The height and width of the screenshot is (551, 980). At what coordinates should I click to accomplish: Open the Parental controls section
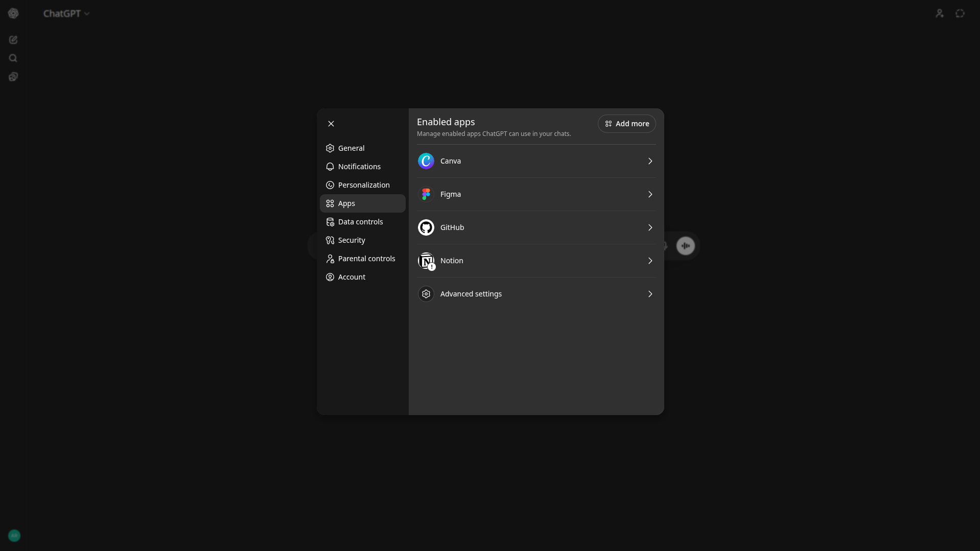[x=366, y=259]
